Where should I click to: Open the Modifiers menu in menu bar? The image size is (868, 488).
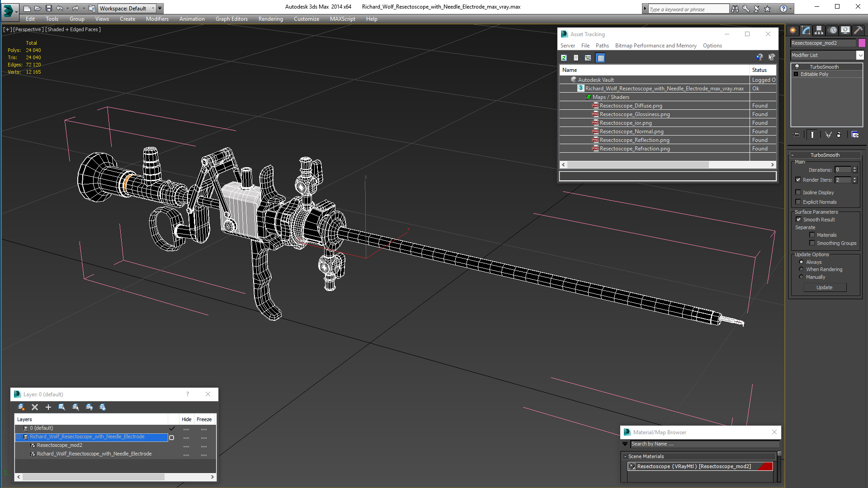(156, 19)
